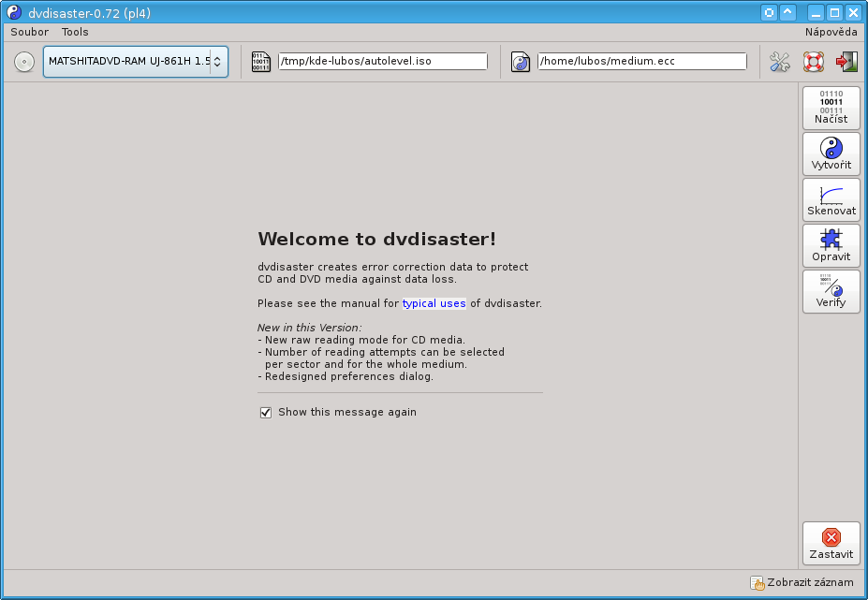Follow the typical uses link

tap(434, 303)
